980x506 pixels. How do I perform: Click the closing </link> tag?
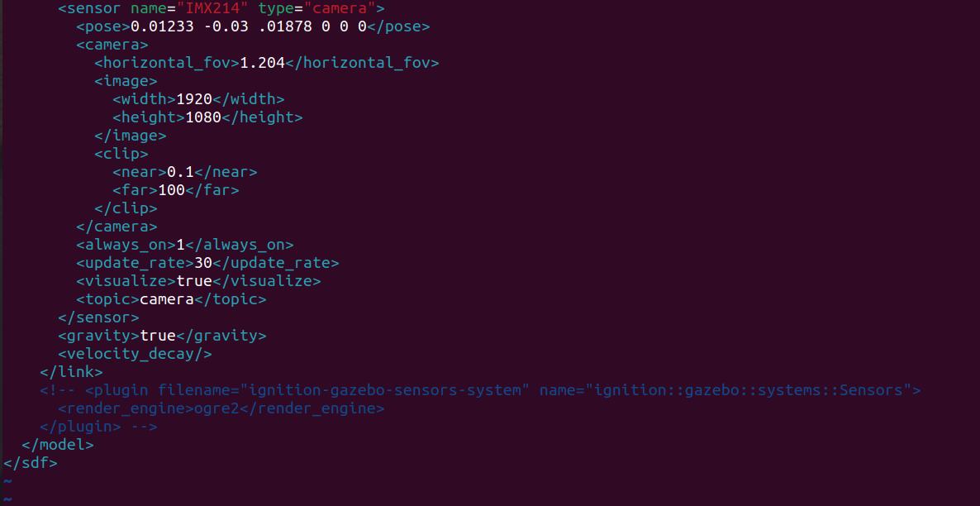point(71,372)
